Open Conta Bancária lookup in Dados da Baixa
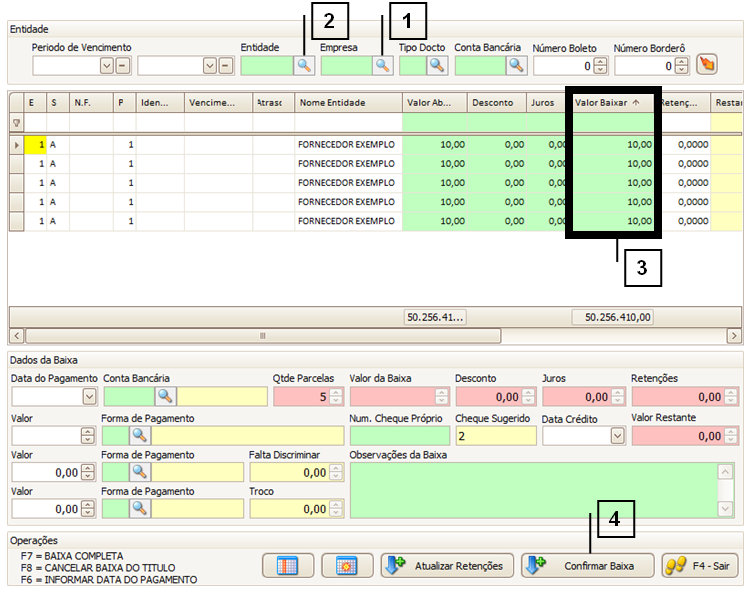 pos(164,396)
